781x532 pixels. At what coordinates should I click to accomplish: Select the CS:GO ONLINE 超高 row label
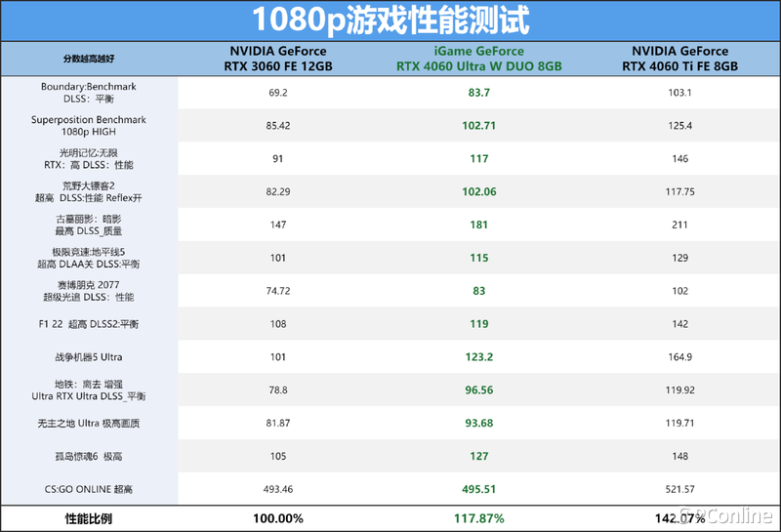(89, 490)
